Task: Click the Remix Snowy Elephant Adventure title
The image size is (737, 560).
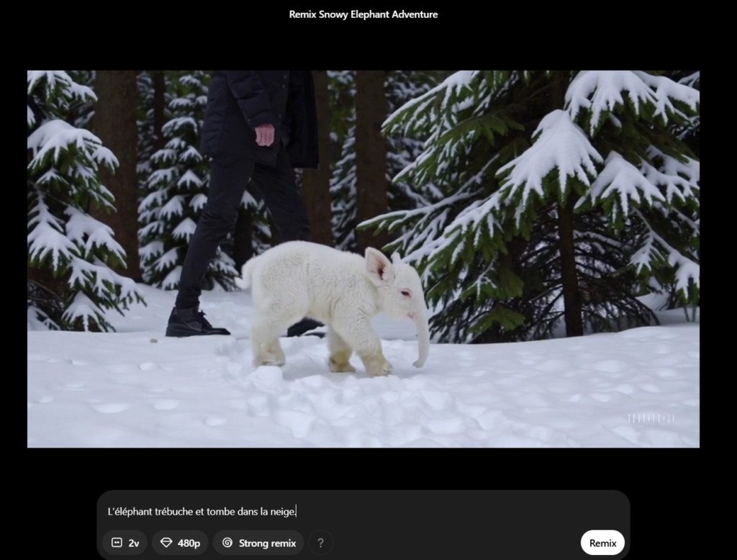Action: tap(363, 14)
